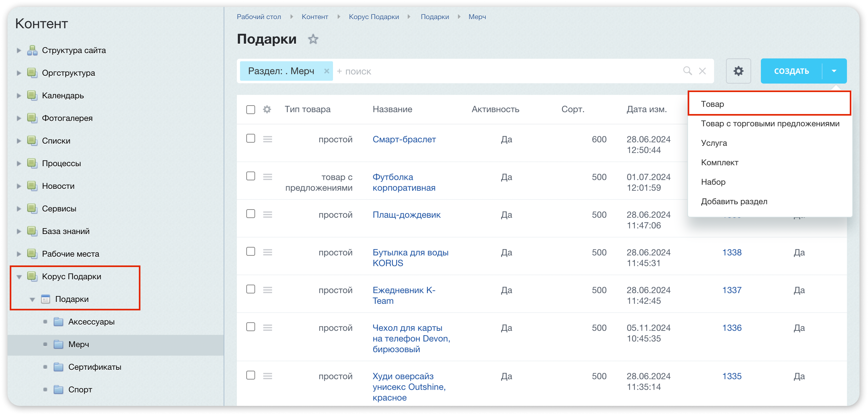Expand the Структура сайта tree node
868x415 pixels.
[x=19, y=51]
